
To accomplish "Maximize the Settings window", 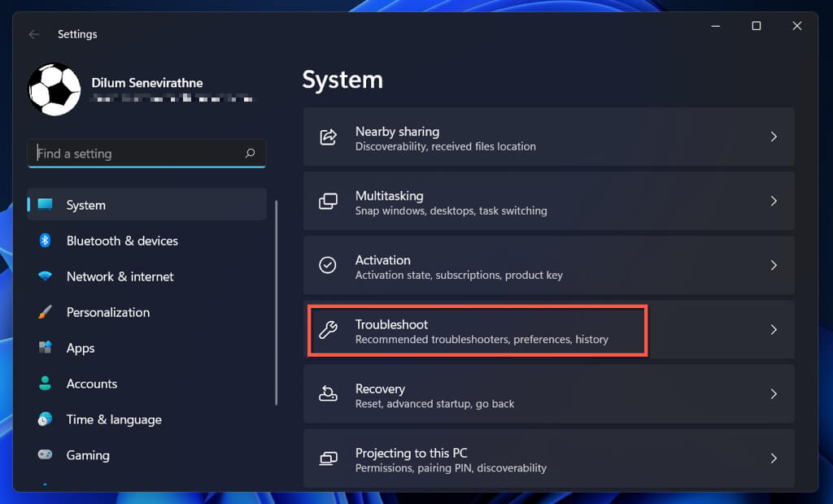I will (x=756, y=25).
